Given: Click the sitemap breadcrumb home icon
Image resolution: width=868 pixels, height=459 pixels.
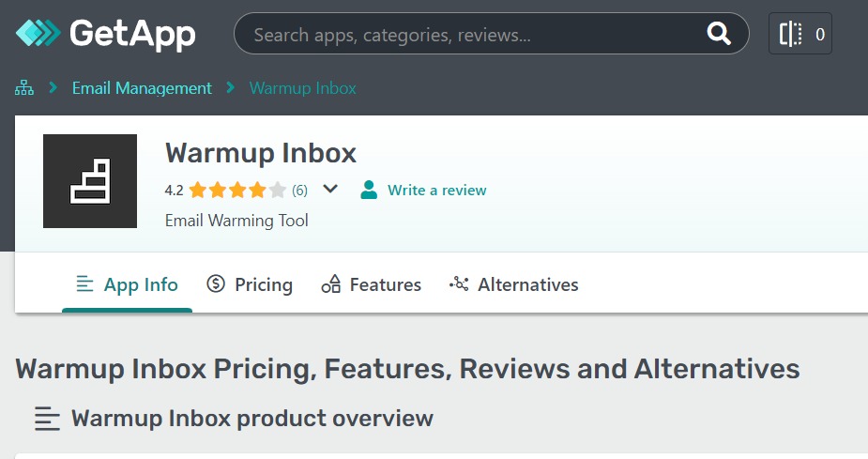Looking at the screenshot, I should tap(24, 88).
